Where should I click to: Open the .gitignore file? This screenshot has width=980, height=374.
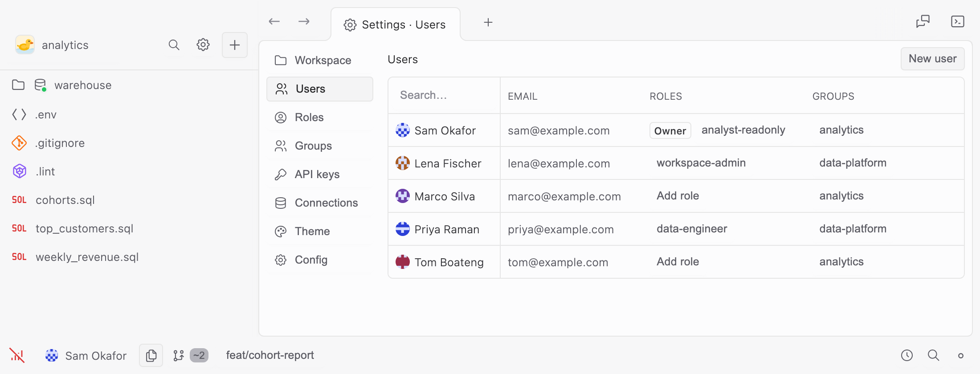pos(129,143)
